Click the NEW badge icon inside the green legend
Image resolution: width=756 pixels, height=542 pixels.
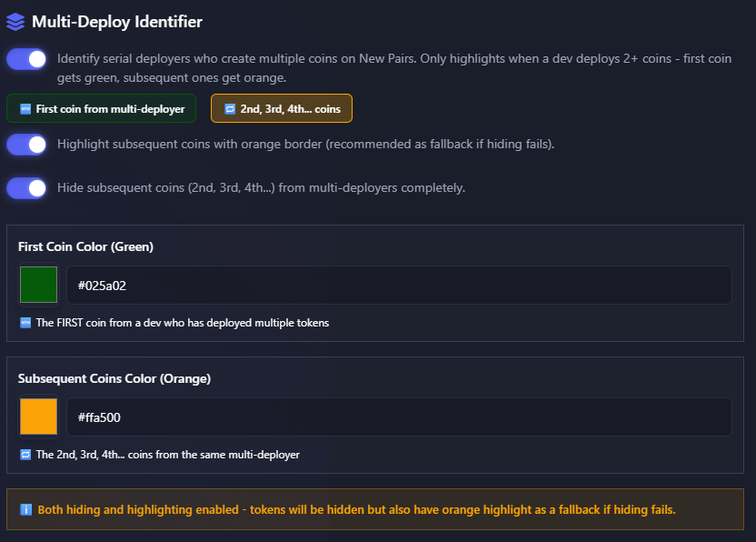click(x=23, y=107)
